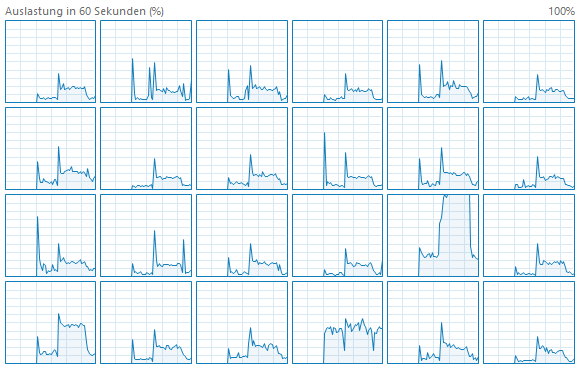
Task: Select the last core graph in bottom row
Action: [x=529, y=322]
